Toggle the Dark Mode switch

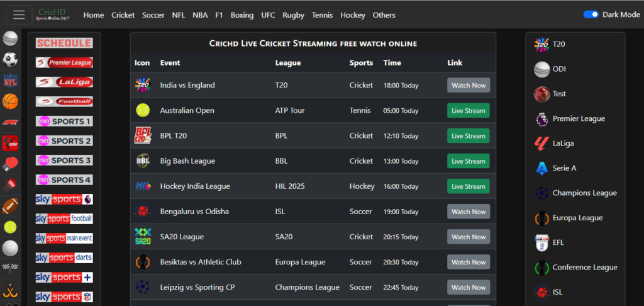click(591, 14)
